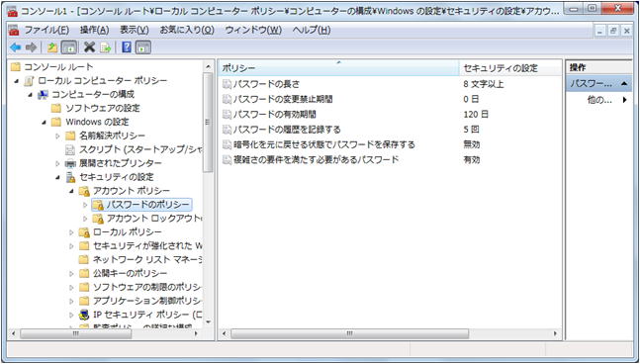Open the 操作(A) menu
This screenshot has height=364, width=640.
pos(94,31)
